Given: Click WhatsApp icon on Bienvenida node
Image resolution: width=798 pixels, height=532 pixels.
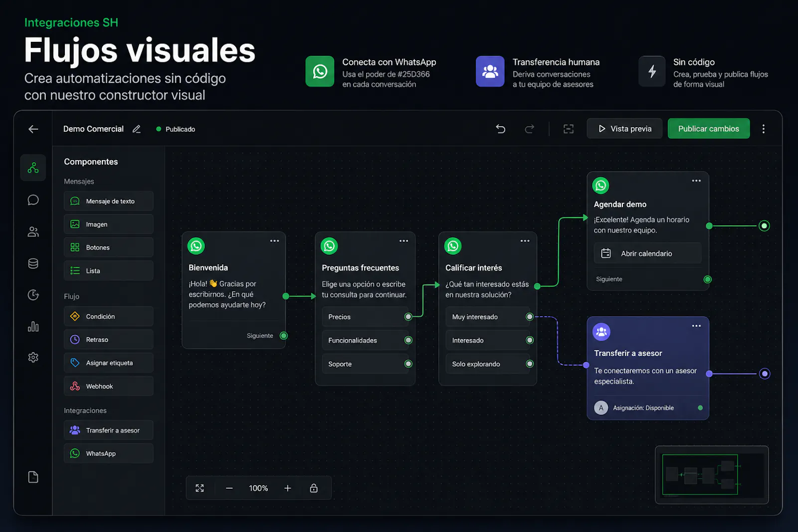Looking at the screenshot, I should pos(196,246).
